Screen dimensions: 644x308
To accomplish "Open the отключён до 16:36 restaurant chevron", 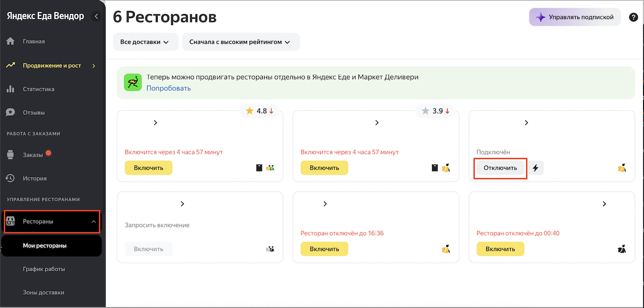I will [325, 204].
